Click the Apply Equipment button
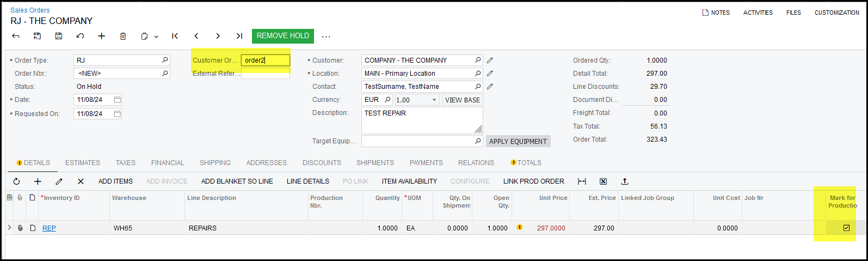The width and height of the screenshot is (868, 261). click(518, 142)
